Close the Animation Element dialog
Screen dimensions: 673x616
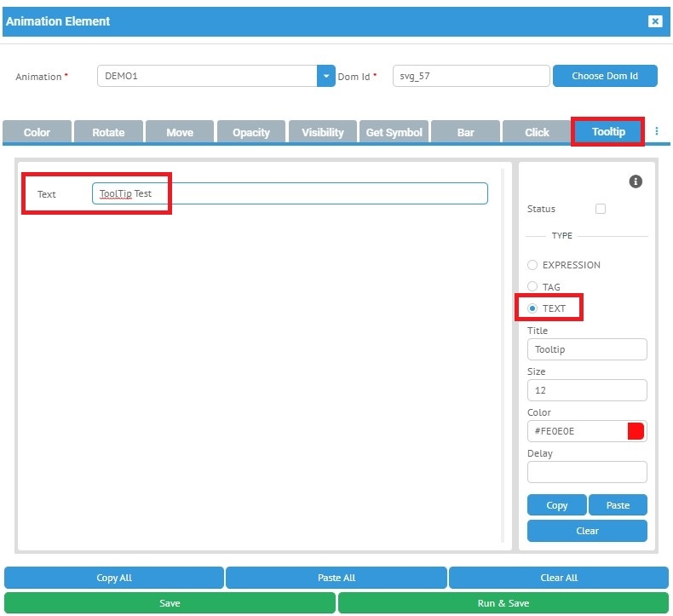pyautogui.click(x=655, y=21)
